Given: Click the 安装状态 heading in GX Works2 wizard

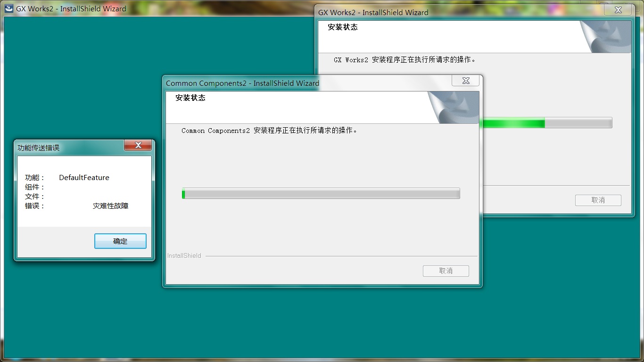Looking at the screenshot, I should (x=343, y=27).
